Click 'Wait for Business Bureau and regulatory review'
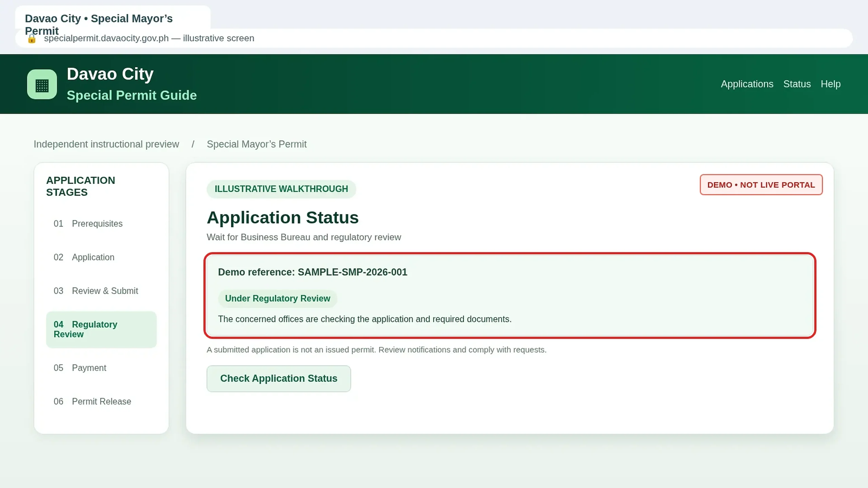This screenshot has height=488, width=868. [x=304, y=237]
